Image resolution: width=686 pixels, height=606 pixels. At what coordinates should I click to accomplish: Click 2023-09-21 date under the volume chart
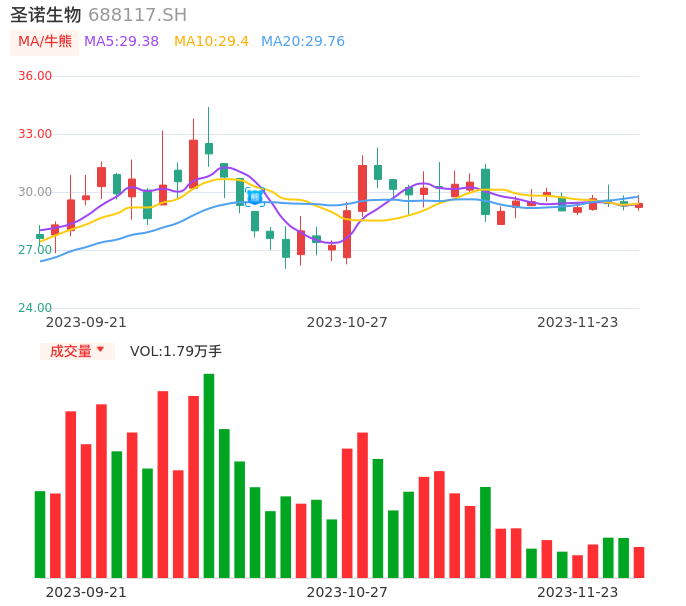pyautogui.click(x=86, y=593)
